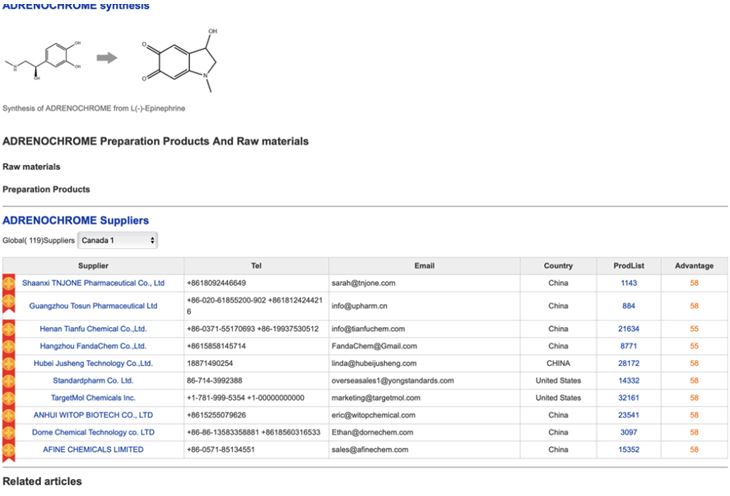730x496 pixels.
Task: Click the gold medal badge beside Dorne Chemical
Action: (9, 432)
